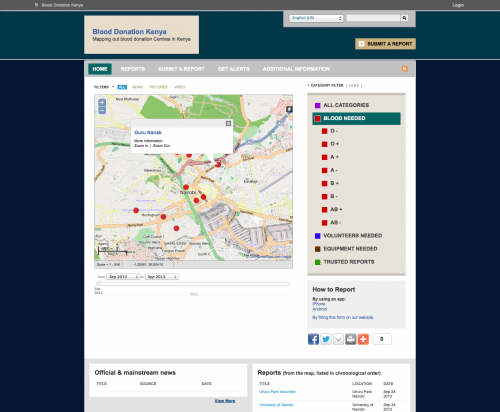Viewport: 500px width, 412px height.
Task: Open Submit a Report navigation tab
Action: tap(181, 69)
